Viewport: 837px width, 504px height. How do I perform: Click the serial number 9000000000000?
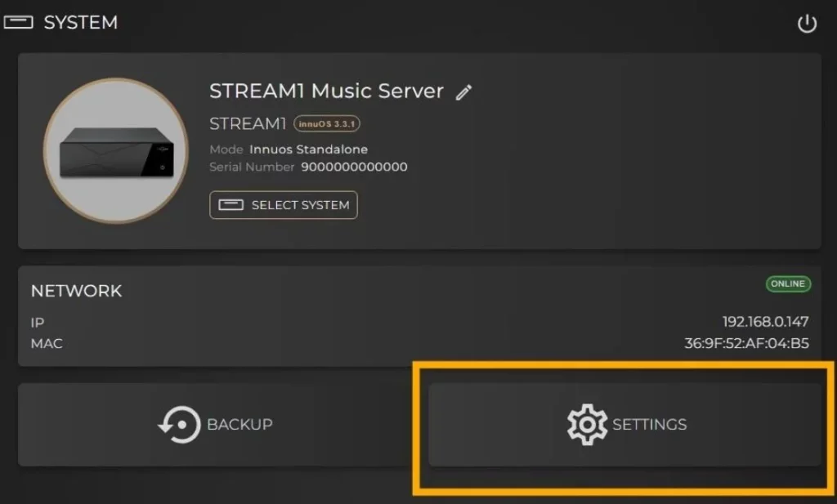(354, 167)
